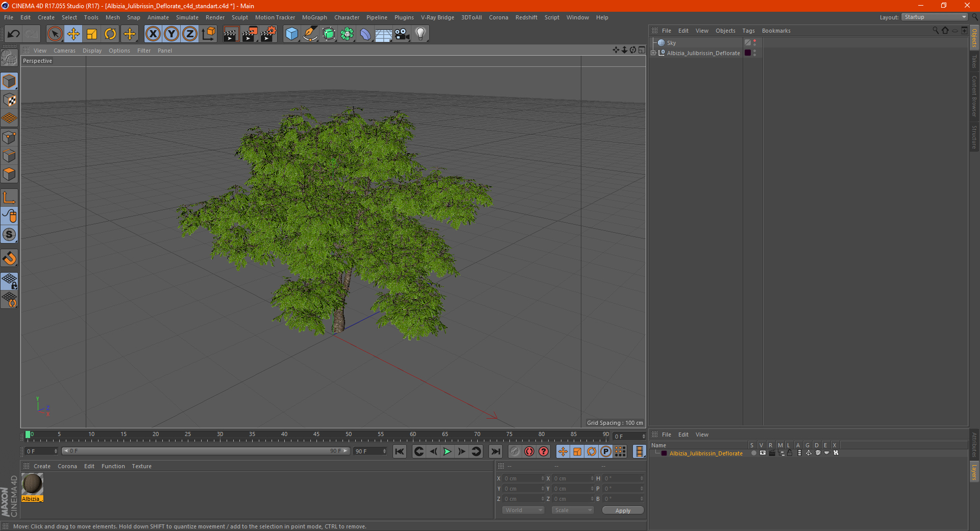Click Albizia_Julibrissin_Deflorate layer name
Screen dimensions: 980x531
[706, 453]
